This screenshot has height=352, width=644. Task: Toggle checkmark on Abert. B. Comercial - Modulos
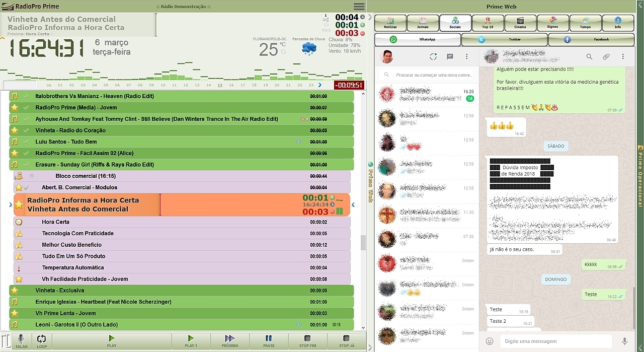pos(26,188)
